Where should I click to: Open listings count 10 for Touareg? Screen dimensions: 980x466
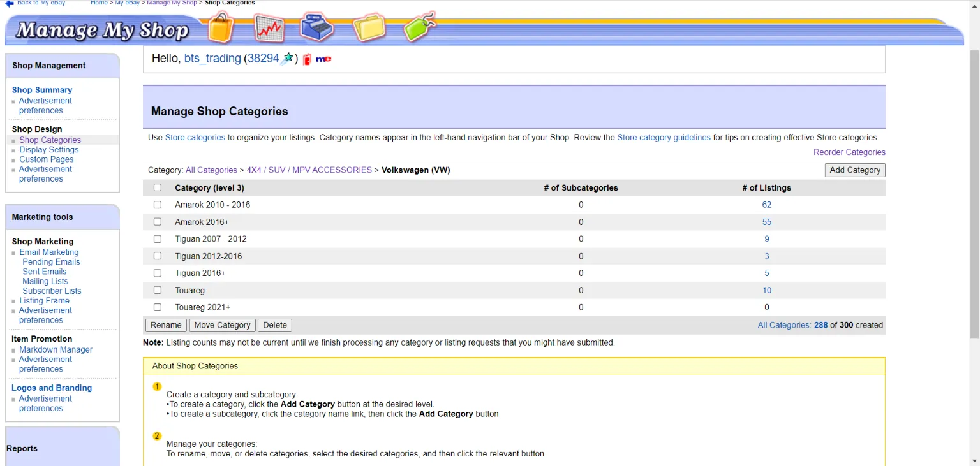click(766, 290)
